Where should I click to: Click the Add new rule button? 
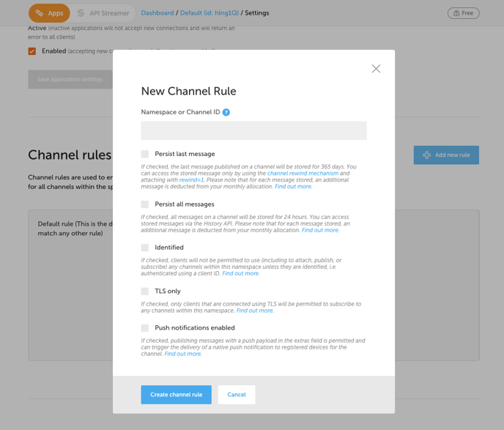click(x=446, y=155)
